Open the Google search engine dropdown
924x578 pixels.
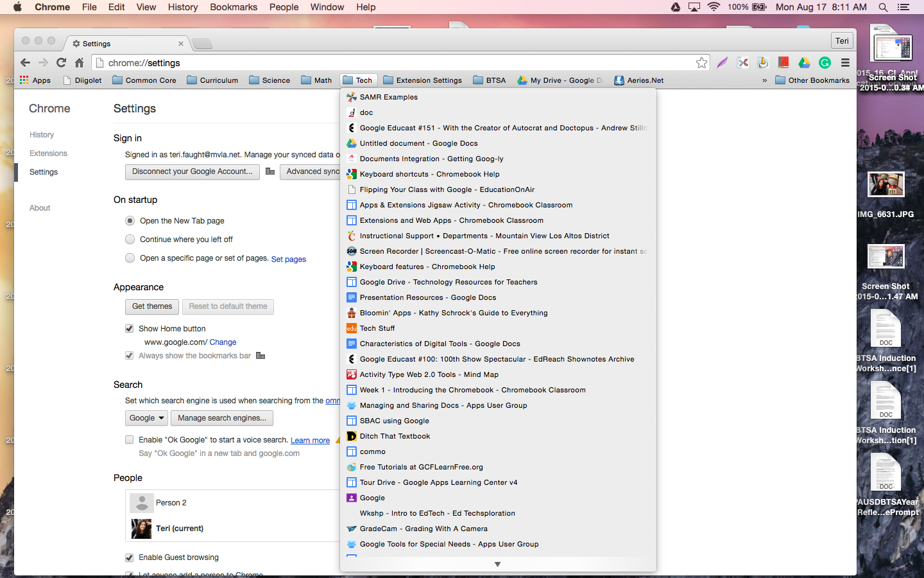pos(147,418)
